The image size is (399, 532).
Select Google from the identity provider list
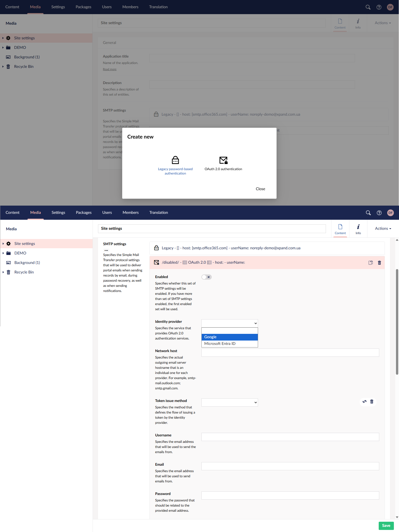coord(229,337)
